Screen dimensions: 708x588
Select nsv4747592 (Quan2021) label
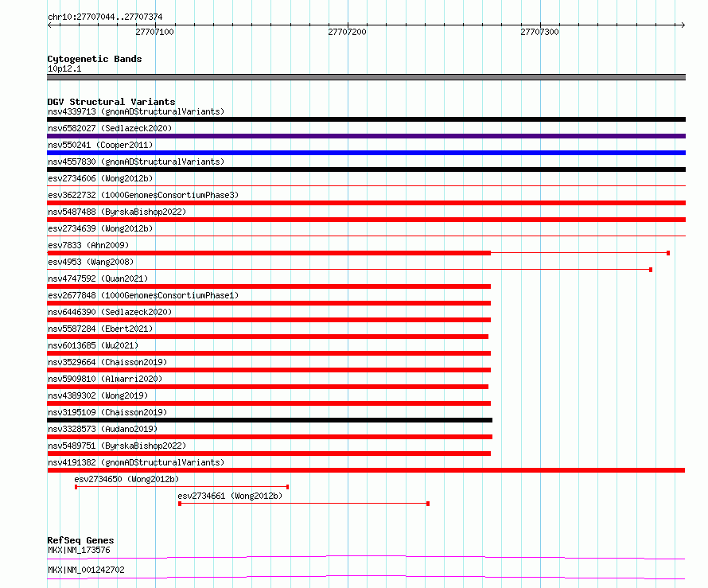[98, 278]
